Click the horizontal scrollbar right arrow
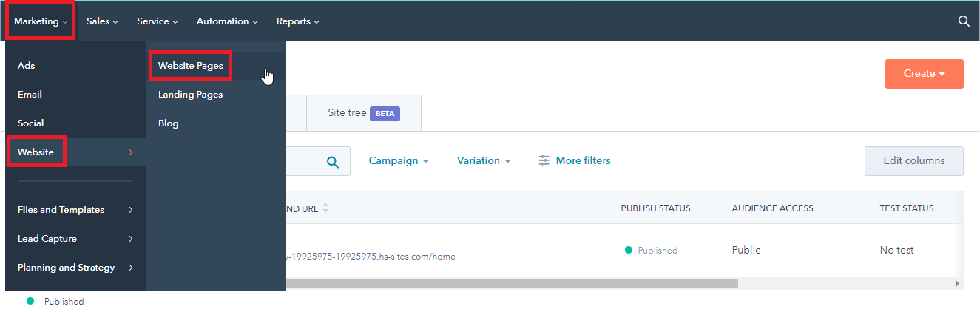This screenshot has height=312, width=980. 957,283
